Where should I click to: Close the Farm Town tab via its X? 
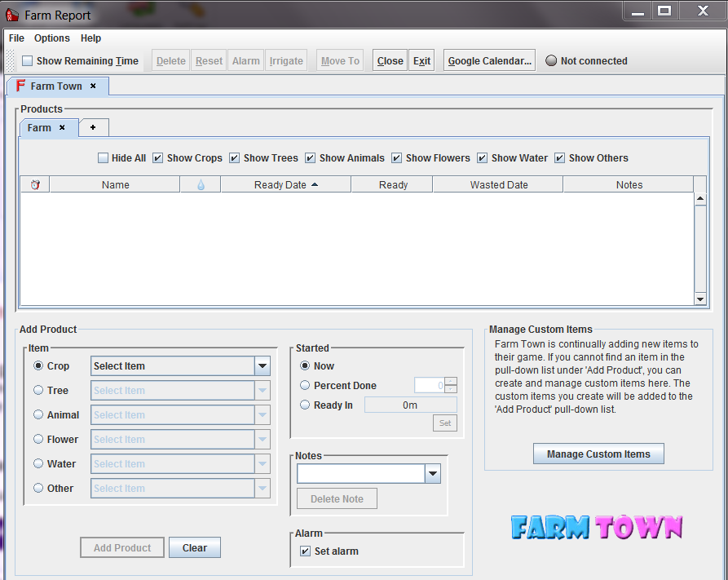coord(93,86)
